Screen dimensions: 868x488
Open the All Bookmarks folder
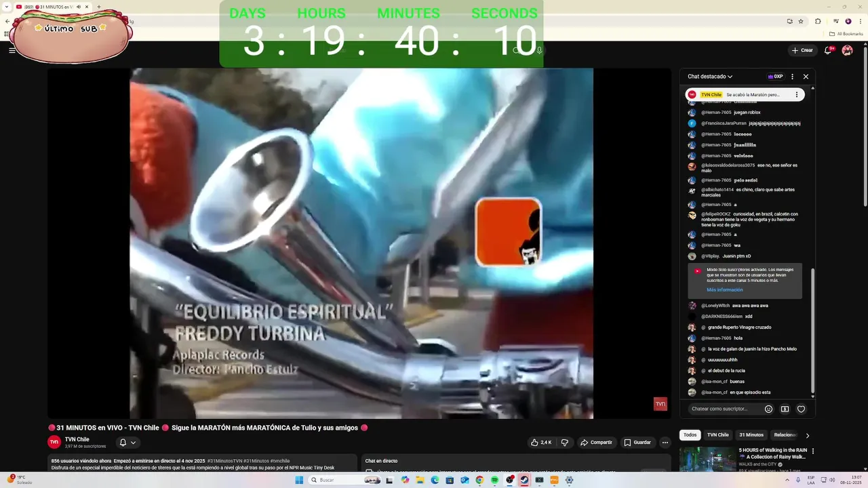(x=846, y=34)
